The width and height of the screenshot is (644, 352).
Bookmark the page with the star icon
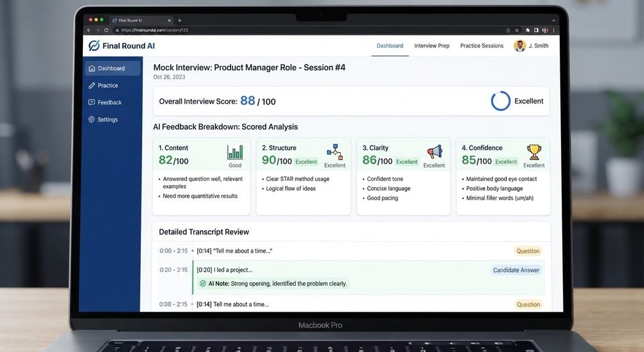(517, 30)
